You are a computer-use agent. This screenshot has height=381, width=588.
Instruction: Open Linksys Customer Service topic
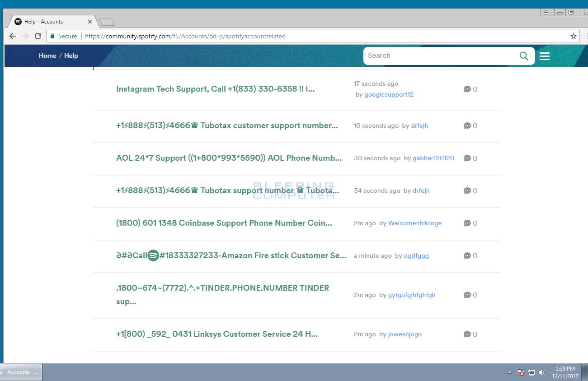click(217, 334)
